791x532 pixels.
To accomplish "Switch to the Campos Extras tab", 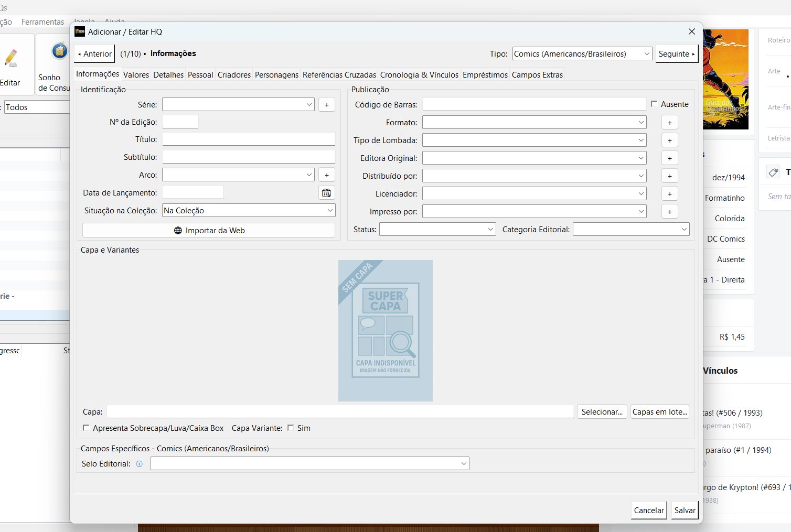I will pyautogui.click(x=537, y=74).
